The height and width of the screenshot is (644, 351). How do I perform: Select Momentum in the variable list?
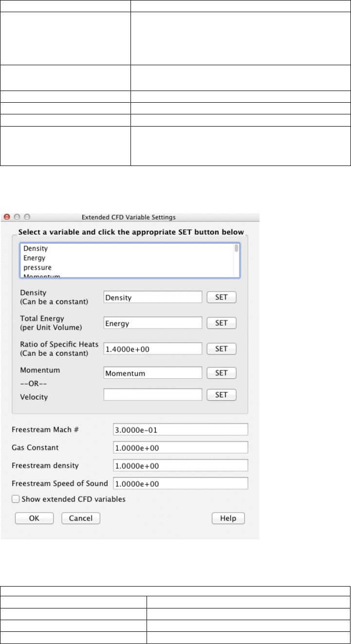(42, 276)
